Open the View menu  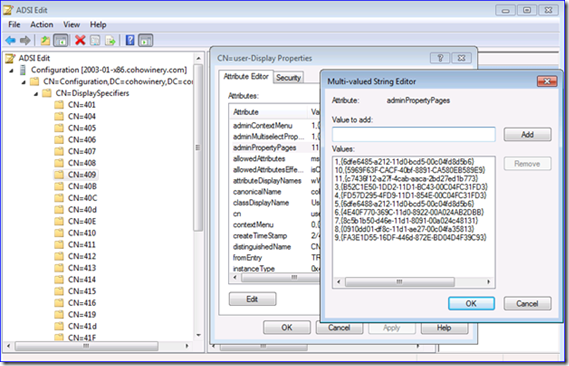pyautogui.click(x=71, y=25)
